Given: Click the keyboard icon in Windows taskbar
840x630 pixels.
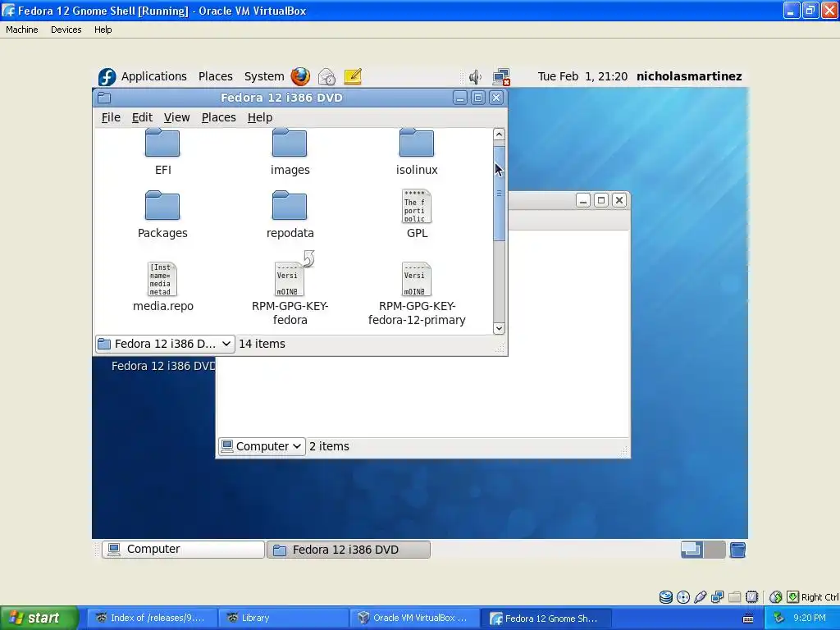Looking at the screenshot, I should pos(748,619).
